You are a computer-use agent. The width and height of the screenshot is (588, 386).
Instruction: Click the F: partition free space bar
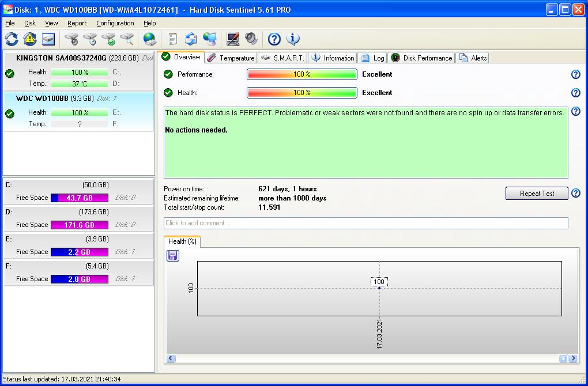[x=80, y=279]
